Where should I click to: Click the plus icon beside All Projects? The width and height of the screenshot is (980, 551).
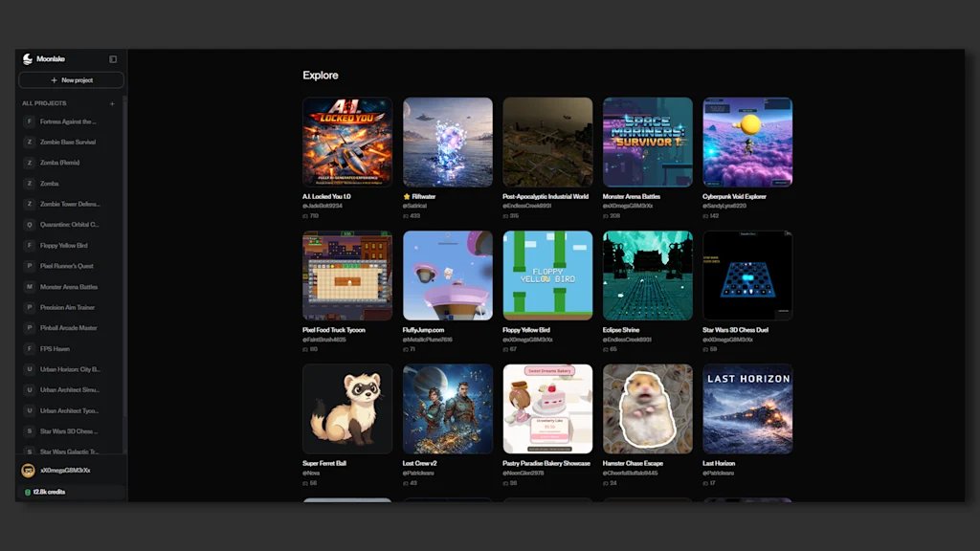[x=112, y=103]
